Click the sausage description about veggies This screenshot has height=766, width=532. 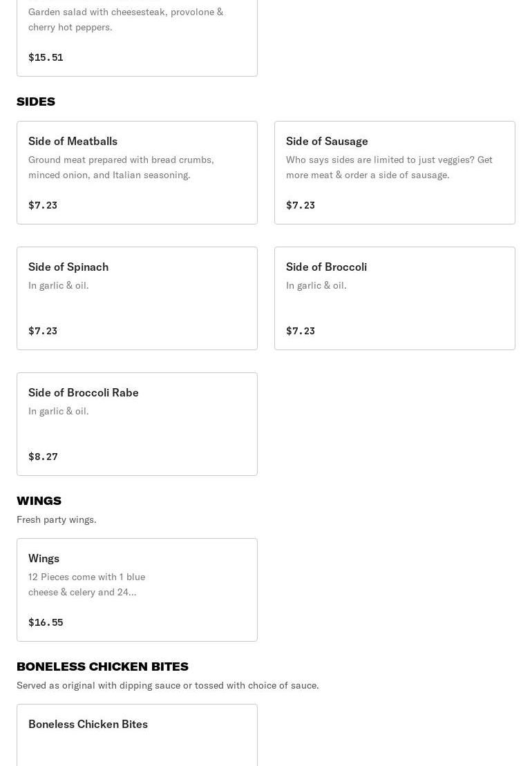[389, 167]
